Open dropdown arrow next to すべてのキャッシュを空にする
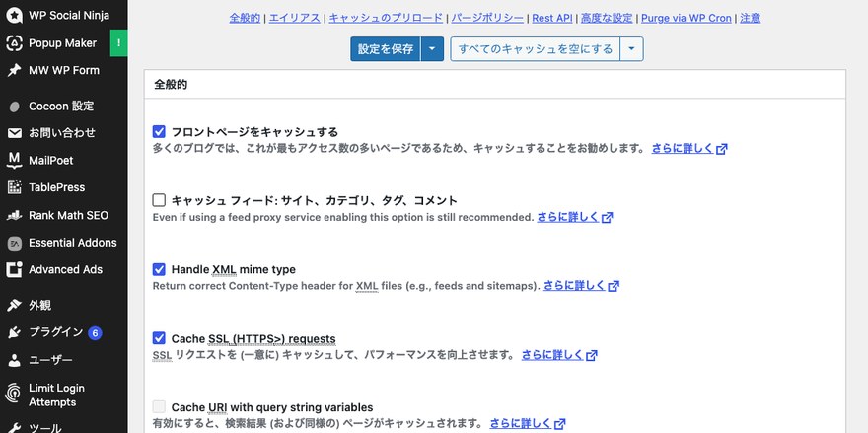The image size is (868, 433). click(631, 49)
